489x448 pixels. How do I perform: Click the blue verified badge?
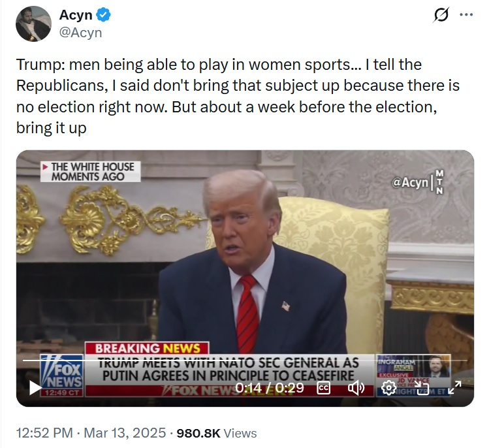[x=103, y=16]
